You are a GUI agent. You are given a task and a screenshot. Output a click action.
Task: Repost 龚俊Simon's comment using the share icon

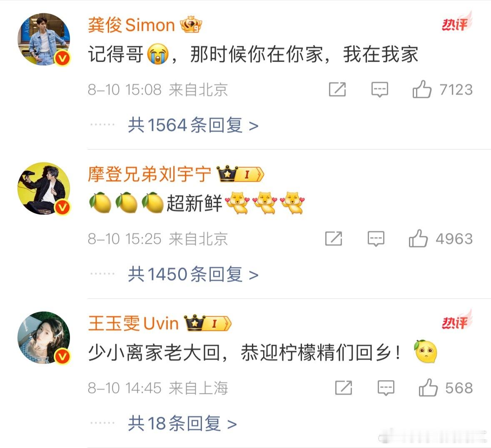[x=337, y=89]
